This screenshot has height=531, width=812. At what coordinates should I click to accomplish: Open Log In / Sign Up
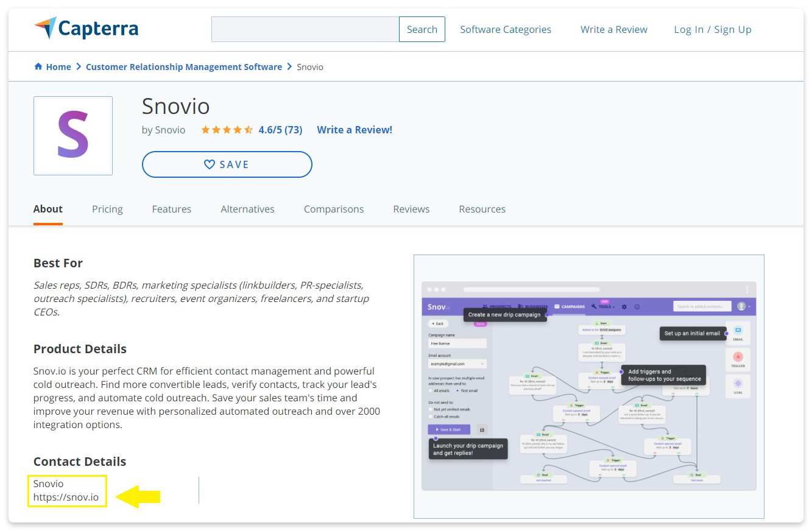click(713, 29)
